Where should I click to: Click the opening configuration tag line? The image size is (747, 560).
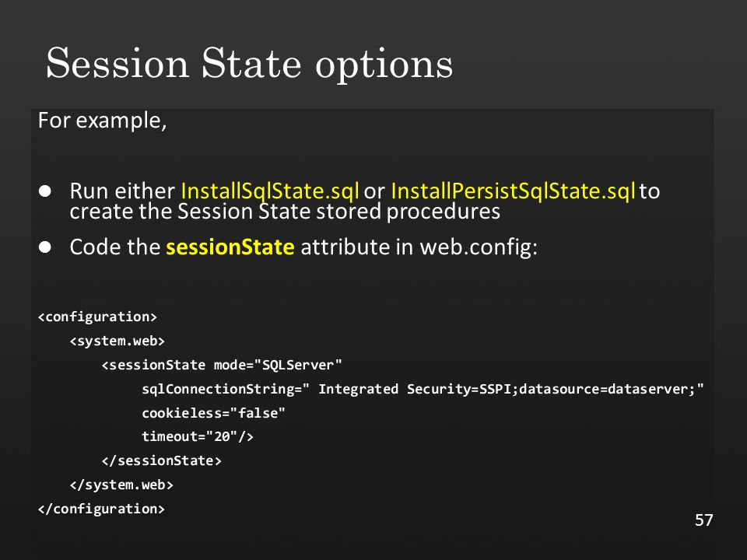98,317
